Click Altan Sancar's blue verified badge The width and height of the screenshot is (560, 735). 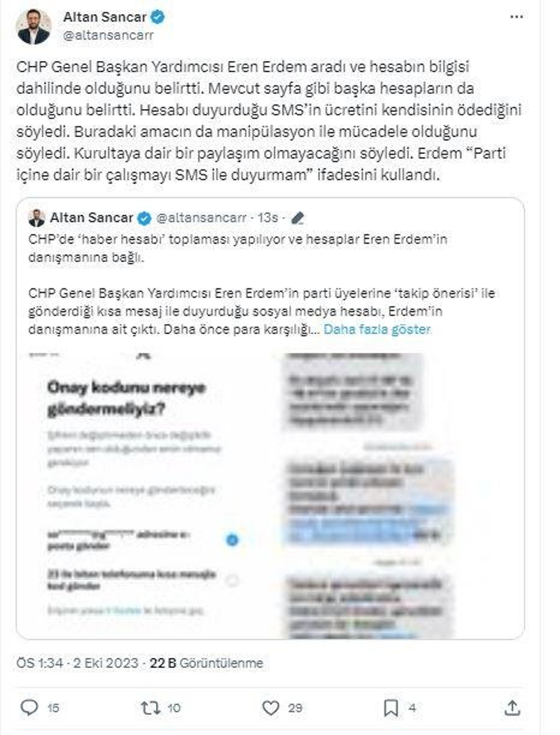point(158,17)
